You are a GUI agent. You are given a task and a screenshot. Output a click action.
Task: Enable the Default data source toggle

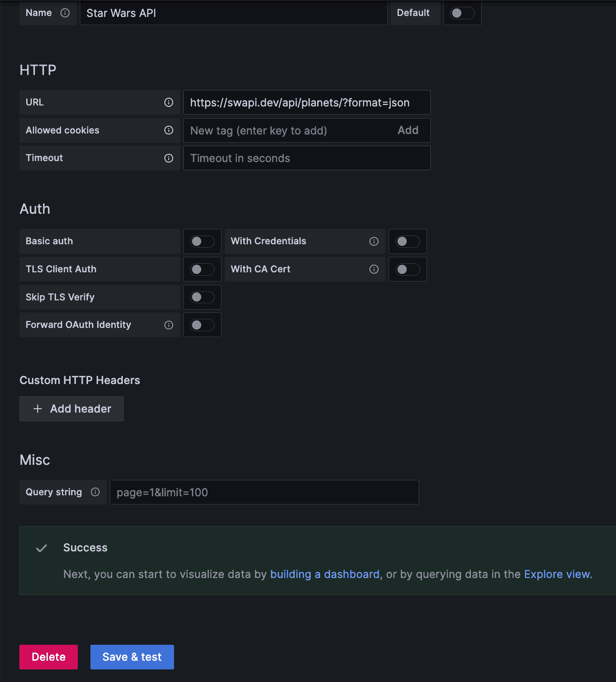[x=462, y=13]
